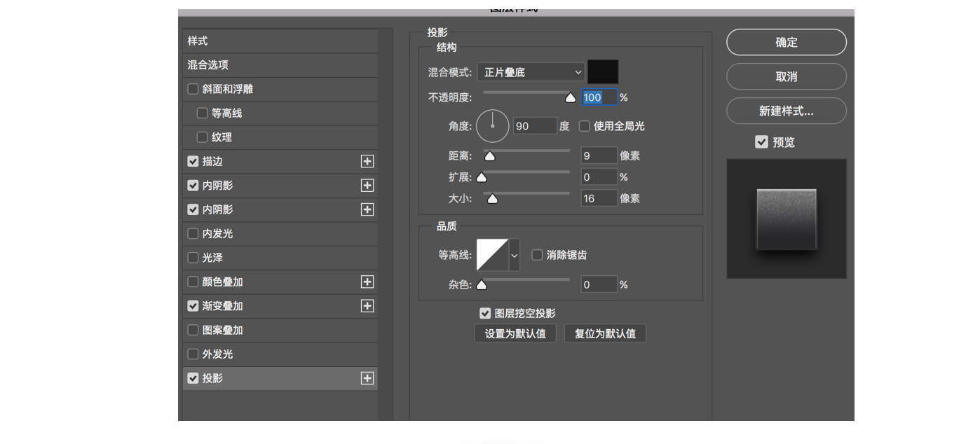The width and height of the screenshot is (980, 444).
Task: Click the plus icon beside 投影
Action: [367, 378]
